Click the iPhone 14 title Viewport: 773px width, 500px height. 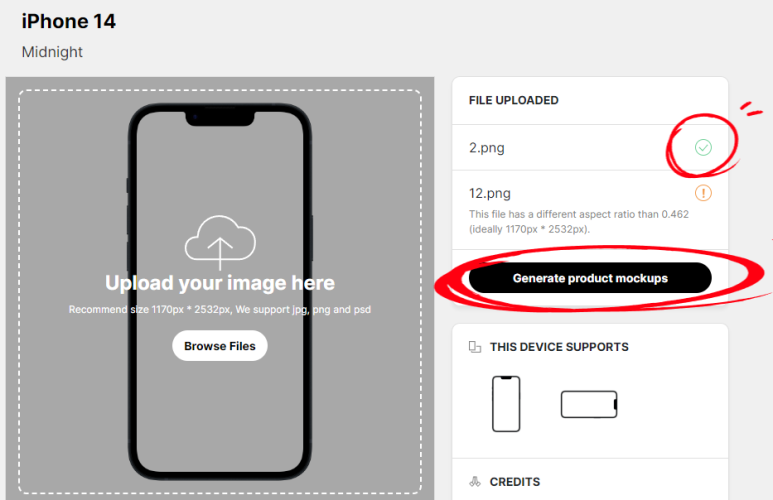click(x=69, y=21)
